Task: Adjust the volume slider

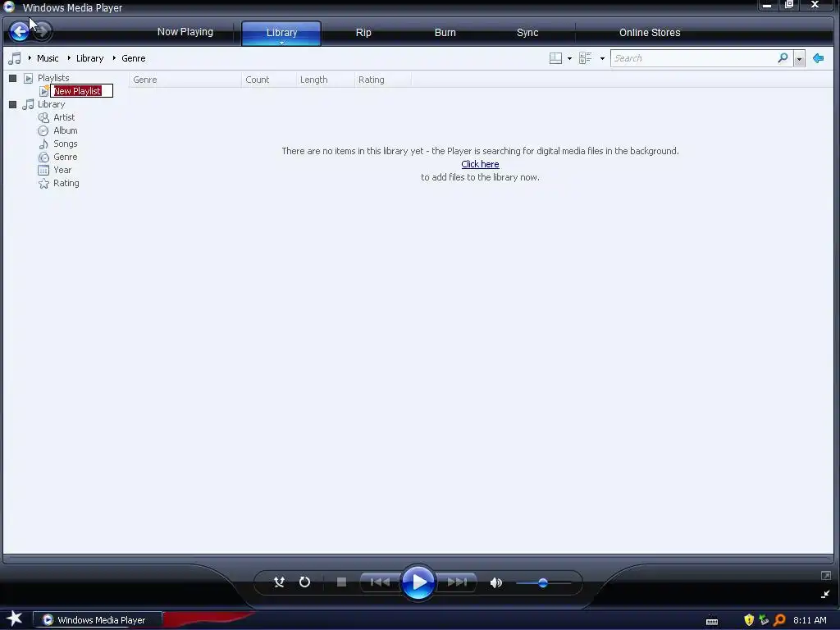Action: point(543,582)
